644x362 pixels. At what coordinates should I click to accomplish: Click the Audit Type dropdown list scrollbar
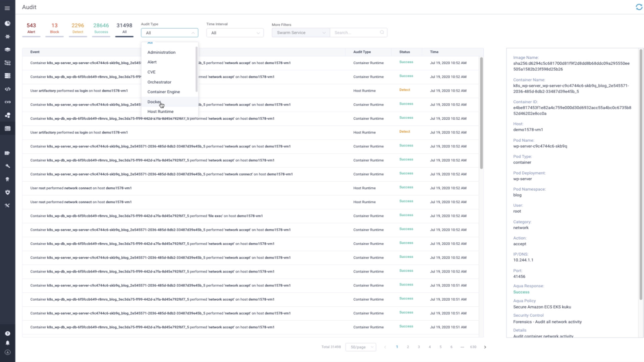[197, 69]
